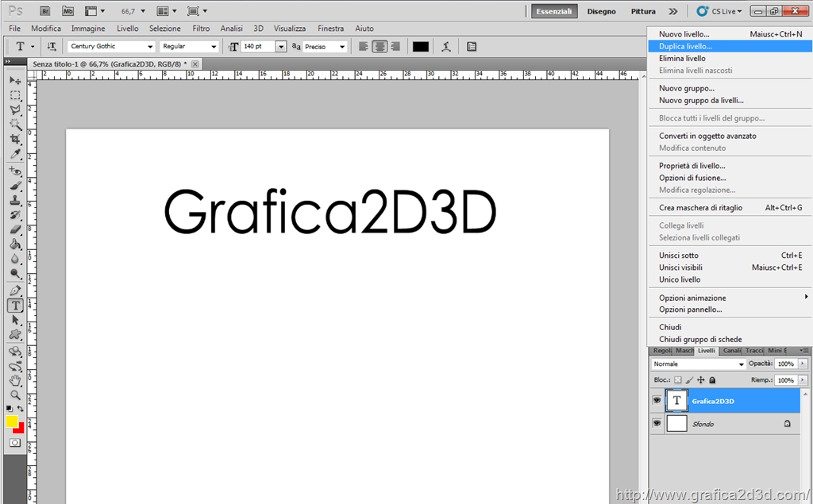Select the Paint Bucket tool
The width and height of the screenshot is (813, 504).
[15, 244]
